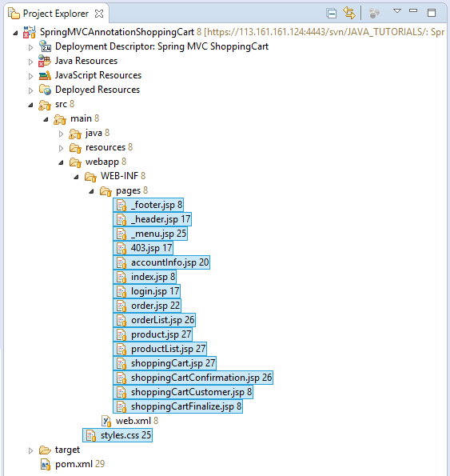Close the Project Explorer tab
This screenshot has width=450, height=476.
tap(99, 14)
